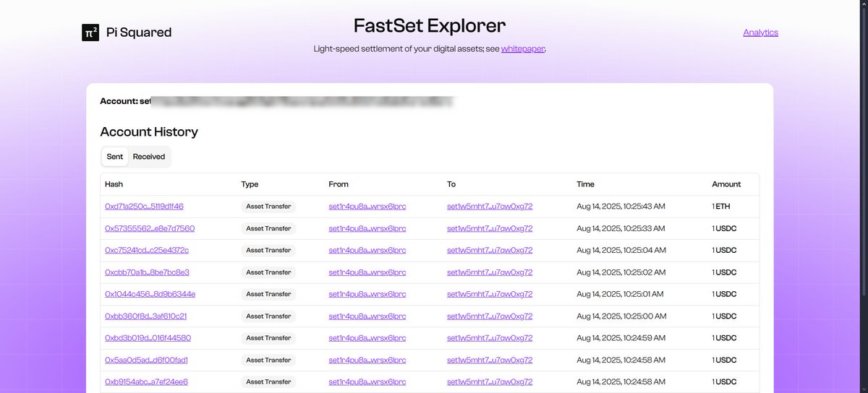Screen dimensions: 868x393
Task: Open transaction hash 0x57355562...e8e7d7560
Action: [x=150, y=228]
